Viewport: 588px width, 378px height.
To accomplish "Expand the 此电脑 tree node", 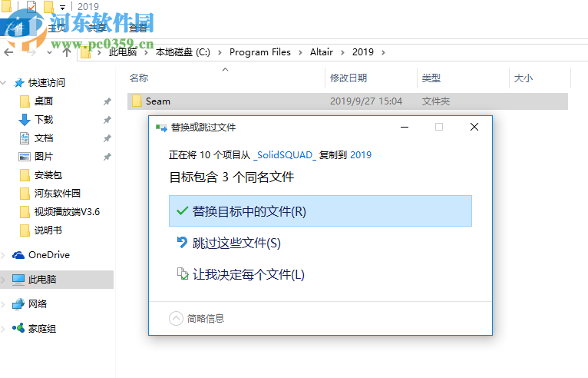I will point(3,280).
